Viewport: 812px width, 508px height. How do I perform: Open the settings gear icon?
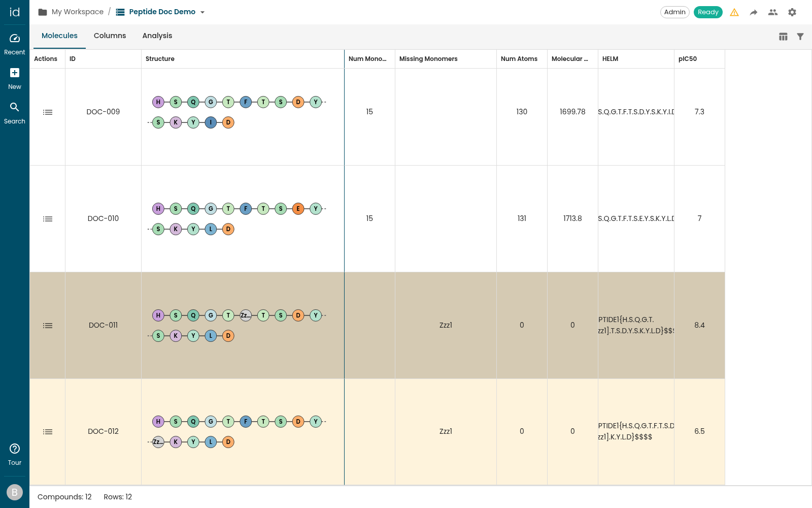pyautogui.click(x=792, y=12)
